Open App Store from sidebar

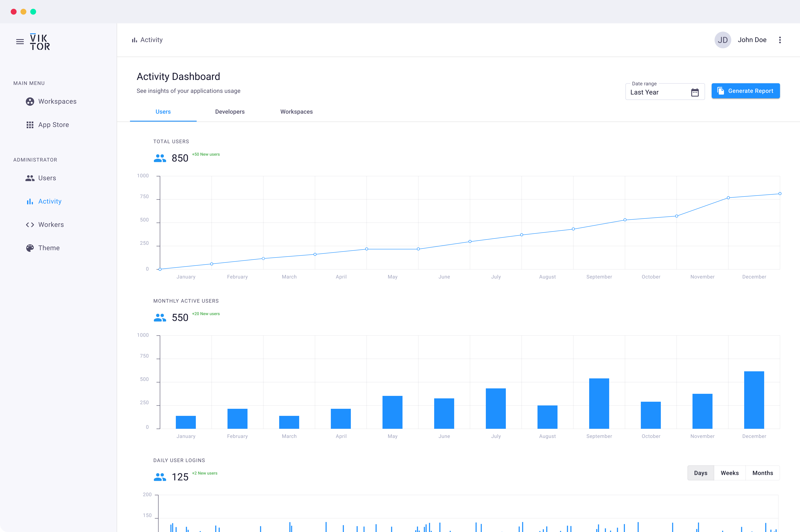click(x=53, y=125)
